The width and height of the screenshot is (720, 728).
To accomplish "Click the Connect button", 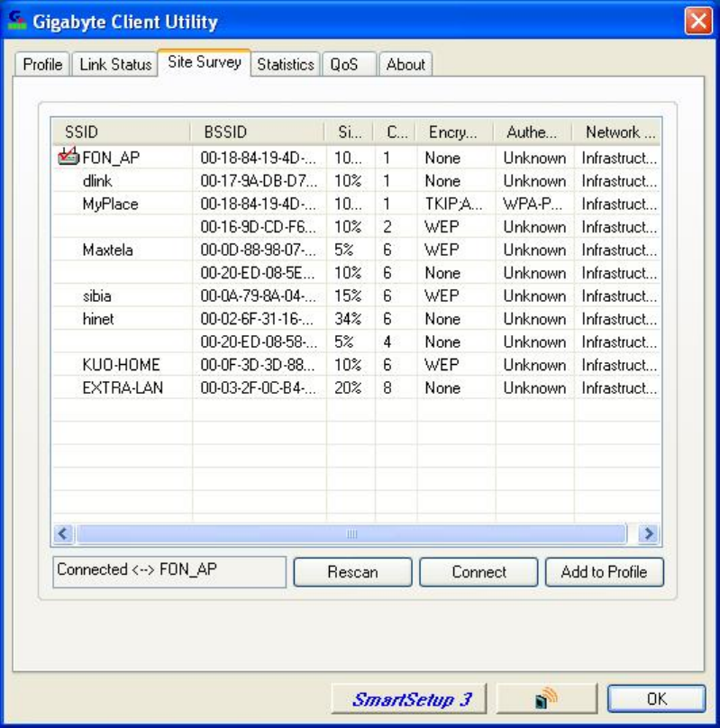I will pos(478,571).
